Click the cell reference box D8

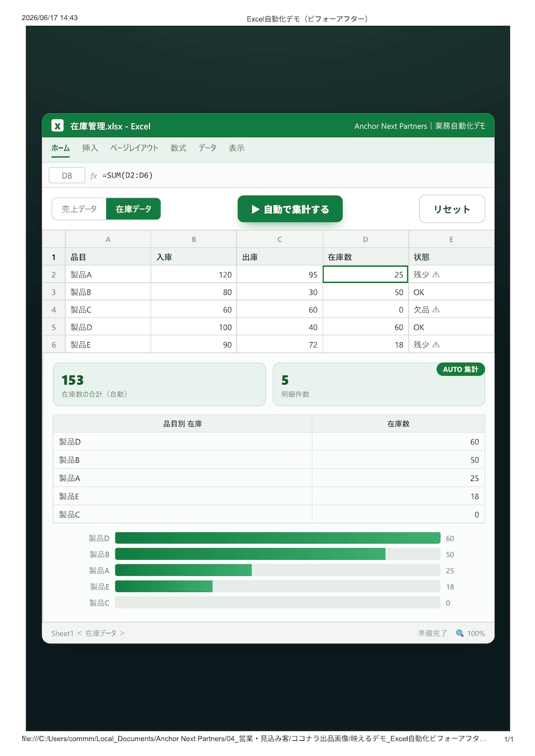tap(67, 176)
